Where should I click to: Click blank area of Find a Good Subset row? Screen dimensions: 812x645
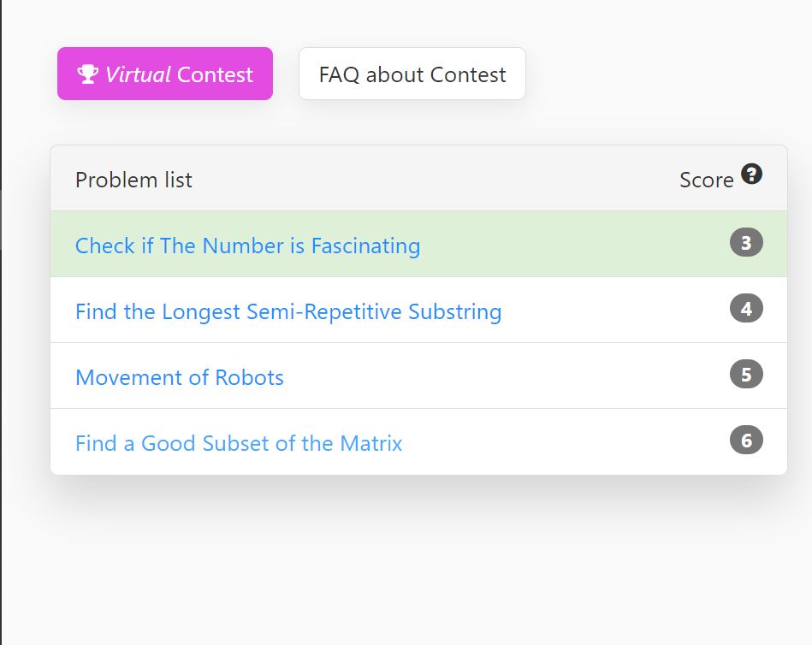pyautogui.click(x=560, y=441)
